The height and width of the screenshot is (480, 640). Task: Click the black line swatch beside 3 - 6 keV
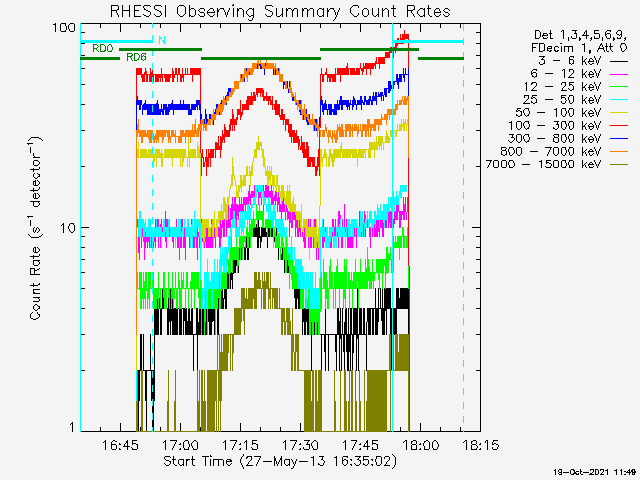619,62
